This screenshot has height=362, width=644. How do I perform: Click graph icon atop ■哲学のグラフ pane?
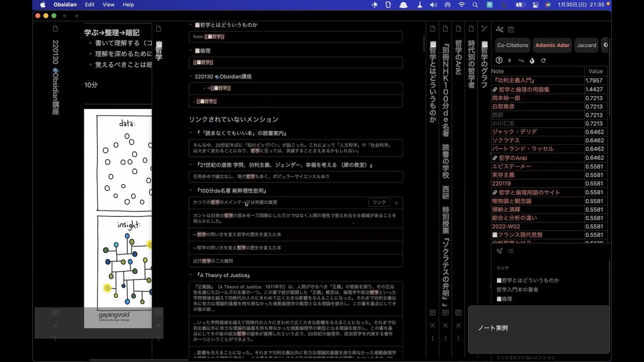coord(484,29)
